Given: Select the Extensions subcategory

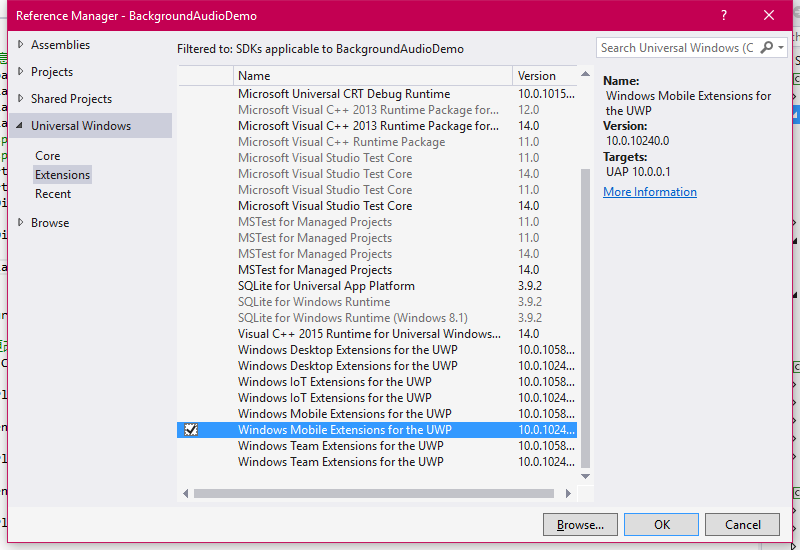Looking at the screenshot, I should pos(62,174).
